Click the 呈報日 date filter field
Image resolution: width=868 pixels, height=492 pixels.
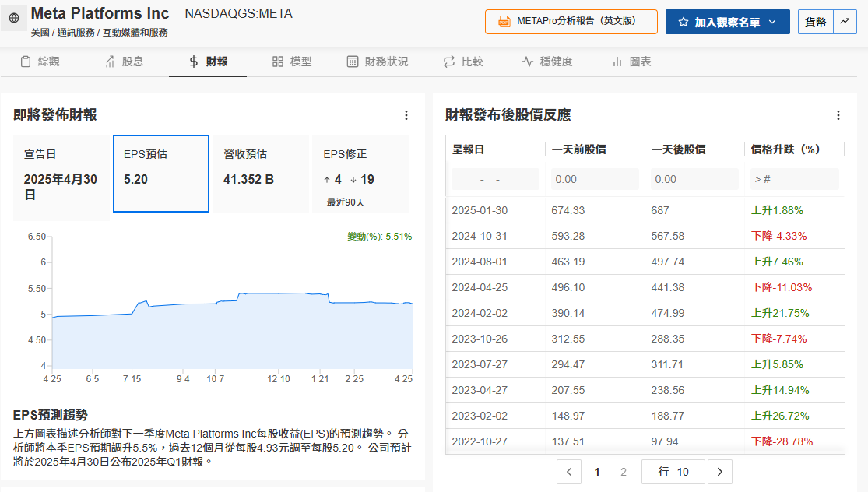(x=495, y=179)
